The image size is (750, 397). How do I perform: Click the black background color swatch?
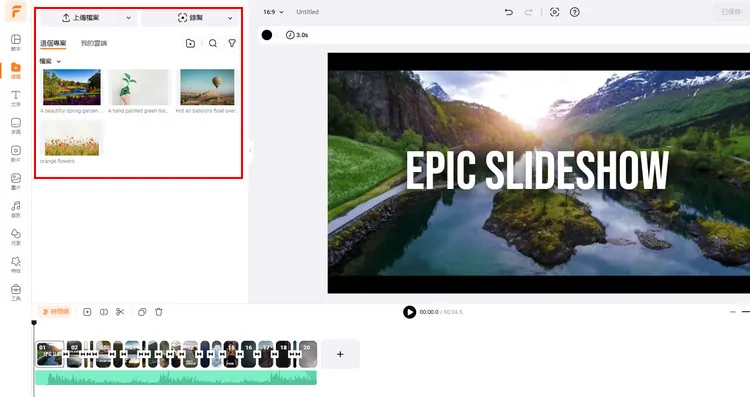(267, 35)
